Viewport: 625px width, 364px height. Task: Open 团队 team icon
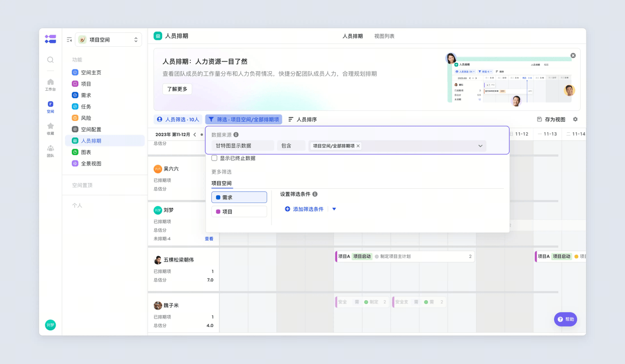(50, 151)
